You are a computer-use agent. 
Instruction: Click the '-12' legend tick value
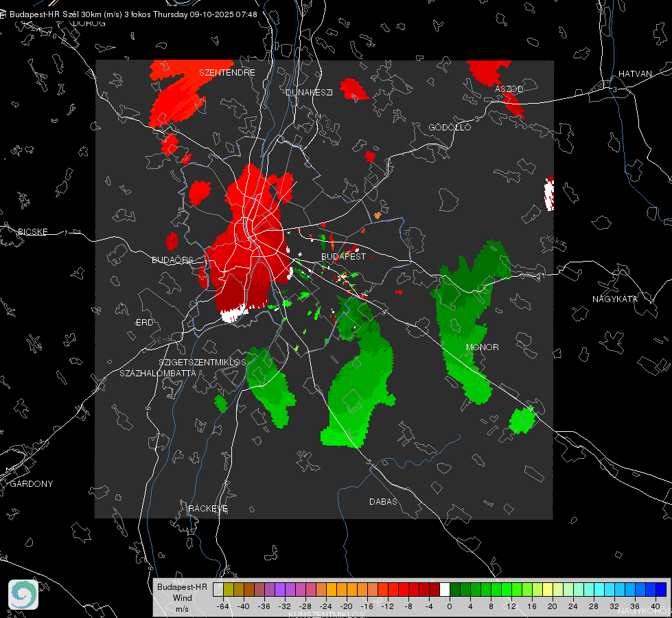coord(387,606)
